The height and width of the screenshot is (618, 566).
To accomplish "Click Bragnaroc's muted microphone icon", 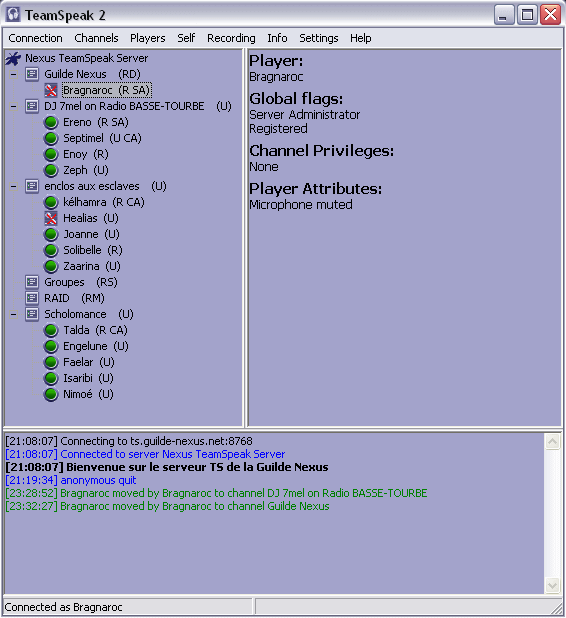I will 51,90.
